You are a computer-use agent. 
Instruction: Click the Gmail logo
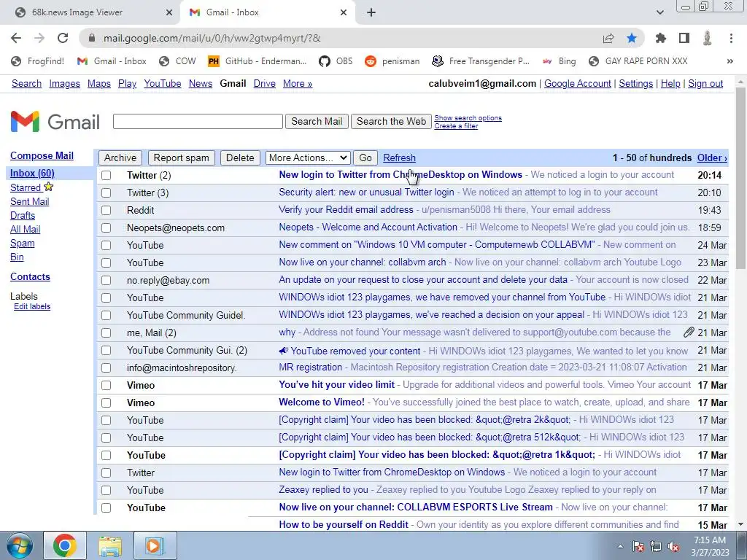tap(55, 122)
